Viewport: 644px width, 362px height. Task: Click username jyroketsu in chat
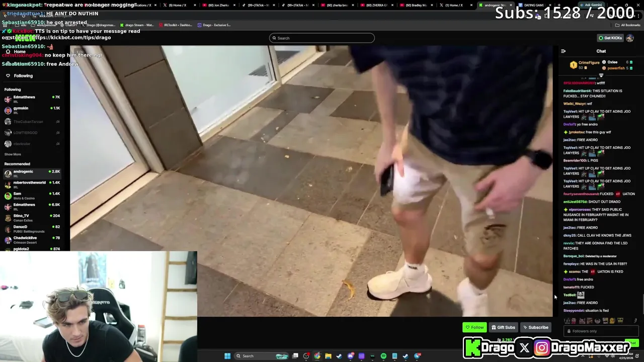coord(578,132)
